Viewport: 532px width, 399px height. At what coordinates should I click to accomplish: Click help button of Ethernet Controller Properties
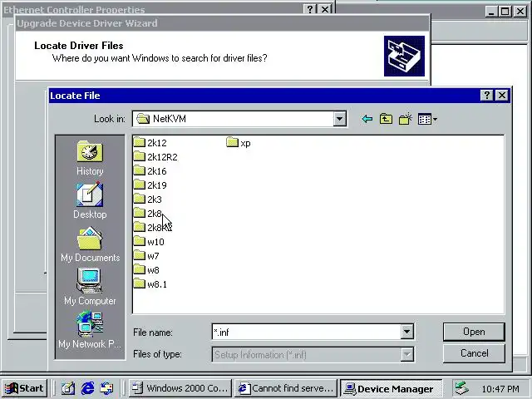[310, 9]
